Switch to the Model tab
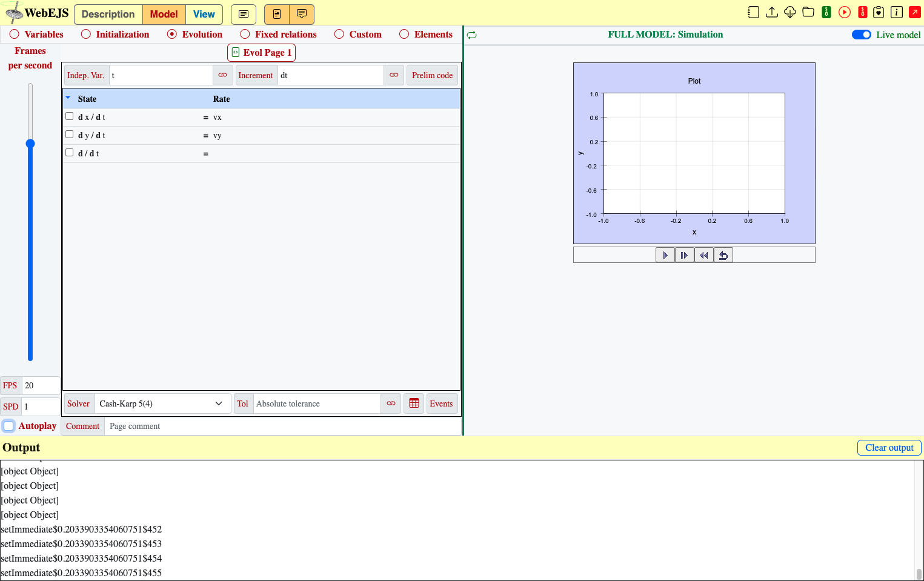Screen dimensions: 924x581 coord(164,14)
